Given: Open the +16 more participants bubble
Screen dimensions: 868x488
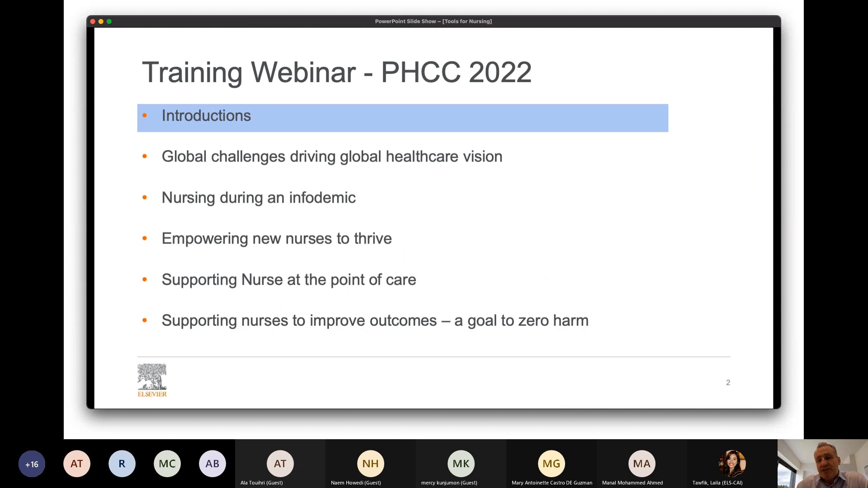Looking at the screenshot, I should (x=32, y=464).
